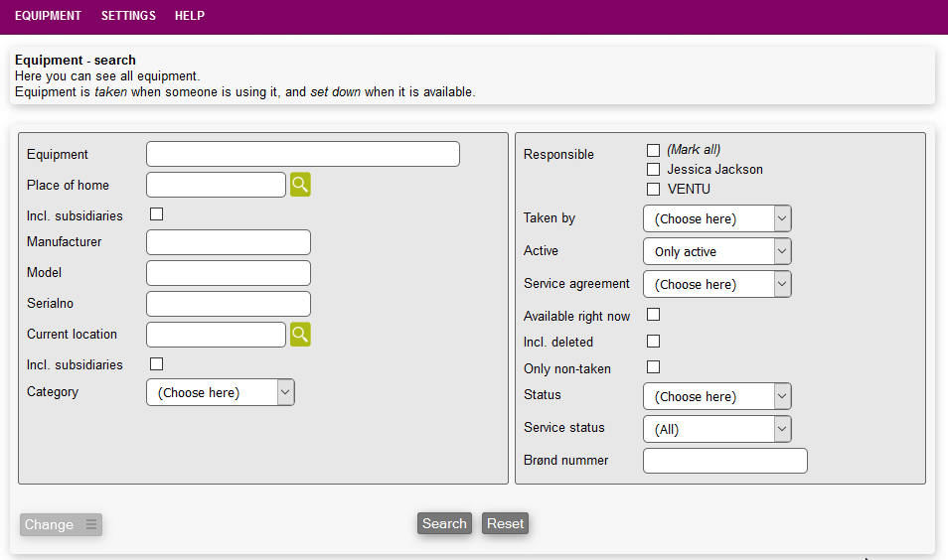
Task: Open the Category dropdown
Action: [220, 392]
